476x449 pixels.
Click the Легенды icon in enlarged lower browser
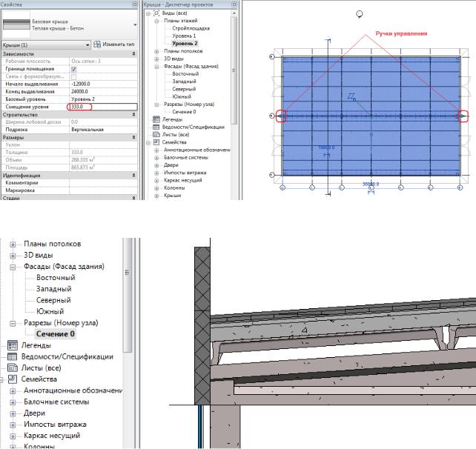point(13,345)
